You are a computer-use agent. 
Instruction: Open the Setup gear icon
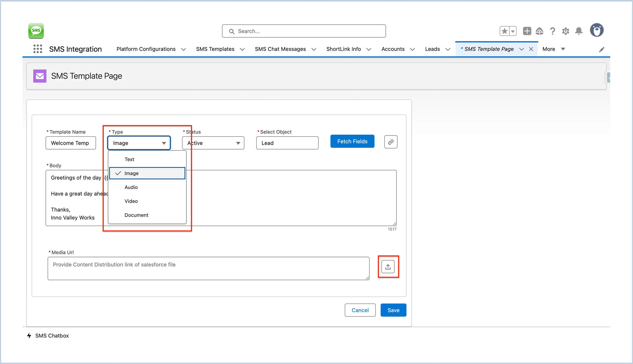tap(566, 31)
